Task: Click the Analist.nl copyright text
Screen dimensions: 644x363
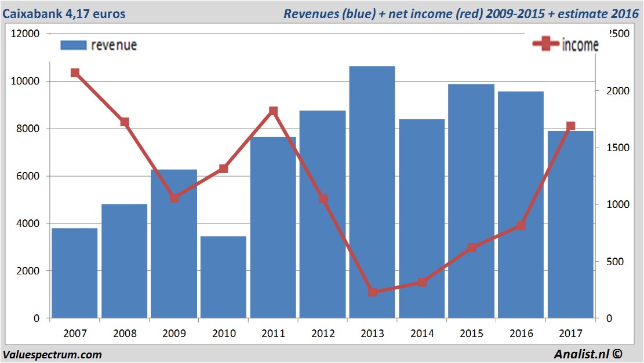Action: 588,354
